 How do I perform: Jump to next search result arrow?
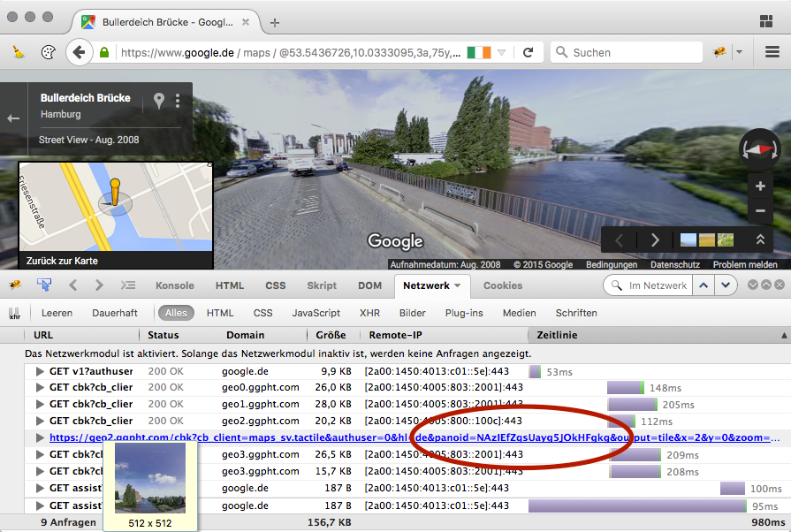(726, 285)
